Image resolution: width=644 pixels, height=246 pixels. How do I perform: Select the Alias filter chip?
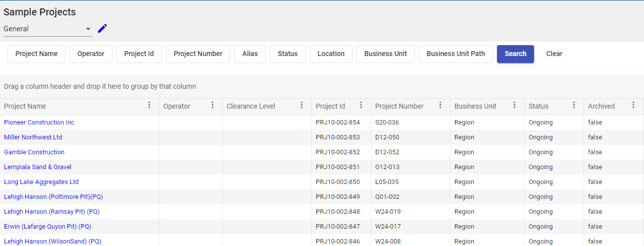250,54
